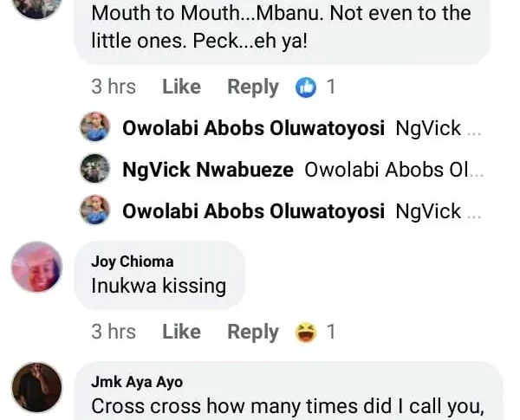
Task: Click Owolabi's avatar in the first reply
Action: point(94,128)
